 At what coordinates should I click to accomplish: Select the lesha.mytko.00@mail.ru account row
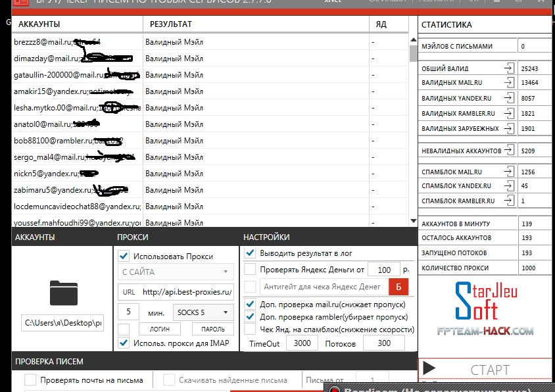pyautogui.click(x=210, y=108)
